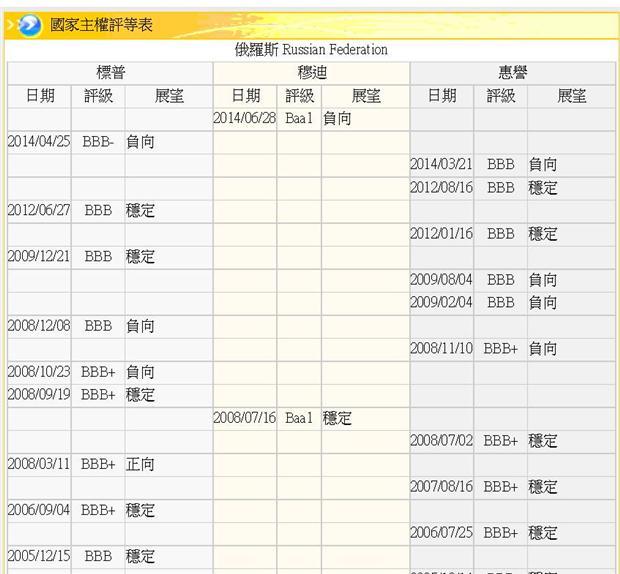Image resolution: width=620 pixels, height=574 pixels.
Task: Click the date 2014/06/28 in the table
Action: [245, 118]
